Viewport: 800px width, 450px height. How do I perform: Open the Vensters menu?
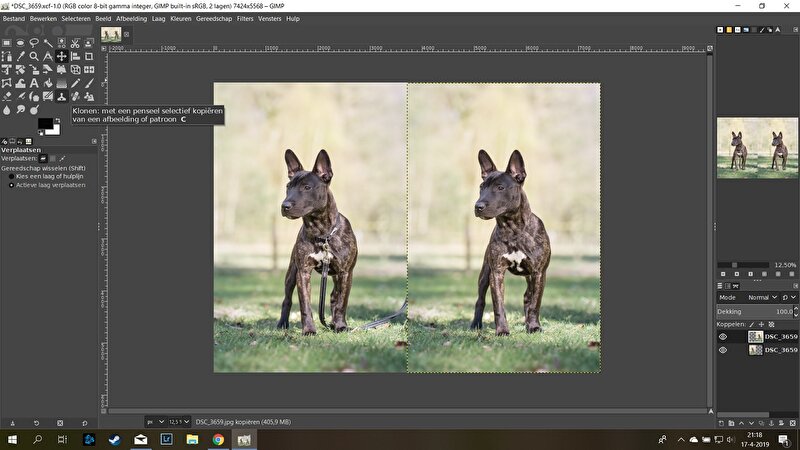click(x=269, y=19)
